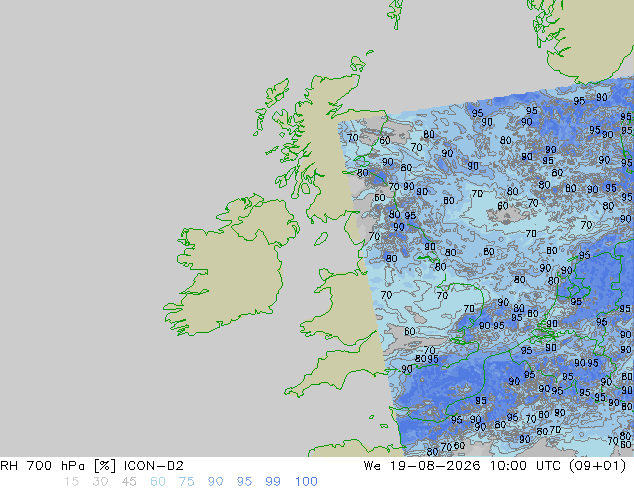Click the "RH 700 hPa [%]" map title

[x=58, y=466]
